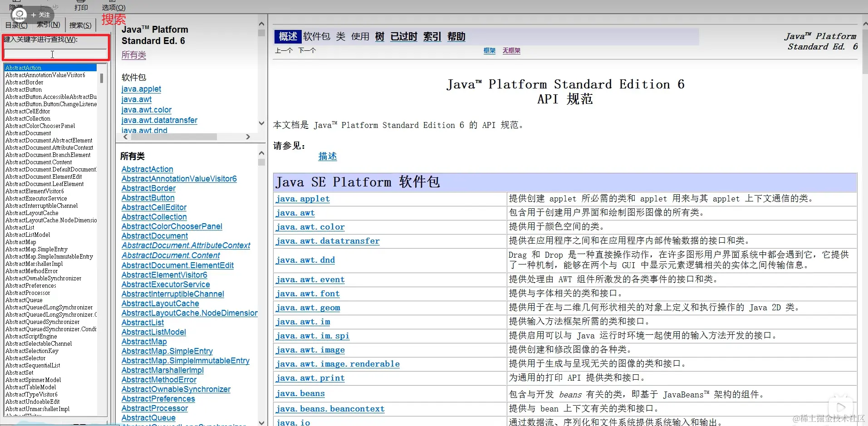Switch to the 目录(C) tab
868x426 pixels.
click(16, 25)
